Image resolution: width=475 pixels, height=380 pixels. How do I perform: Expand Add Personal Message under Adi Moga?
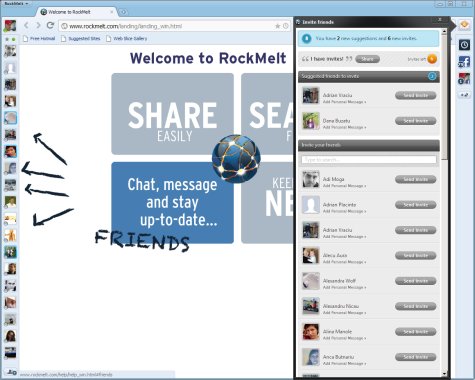pos(344,186)
